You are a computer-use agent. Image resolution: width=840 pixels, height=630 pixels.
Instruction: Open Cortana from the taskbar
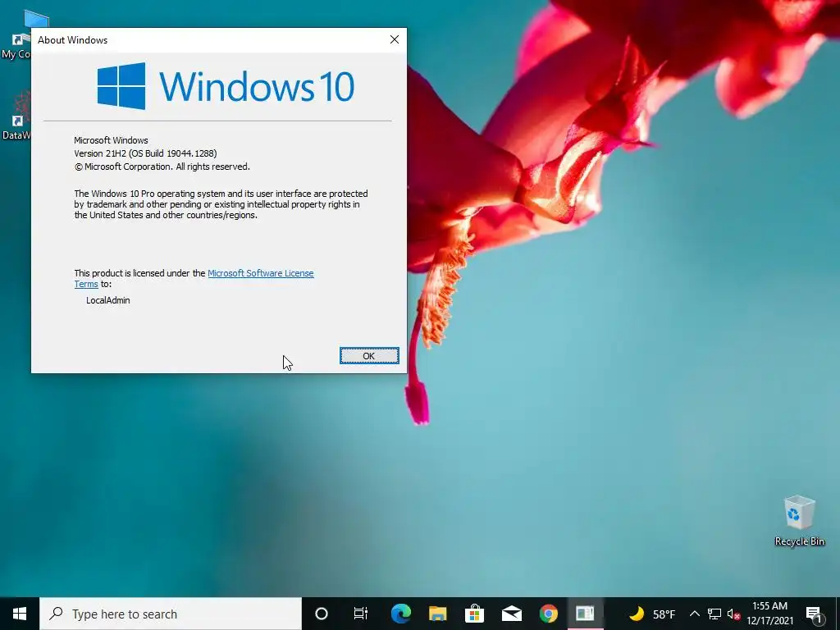(x=322, y=614)
